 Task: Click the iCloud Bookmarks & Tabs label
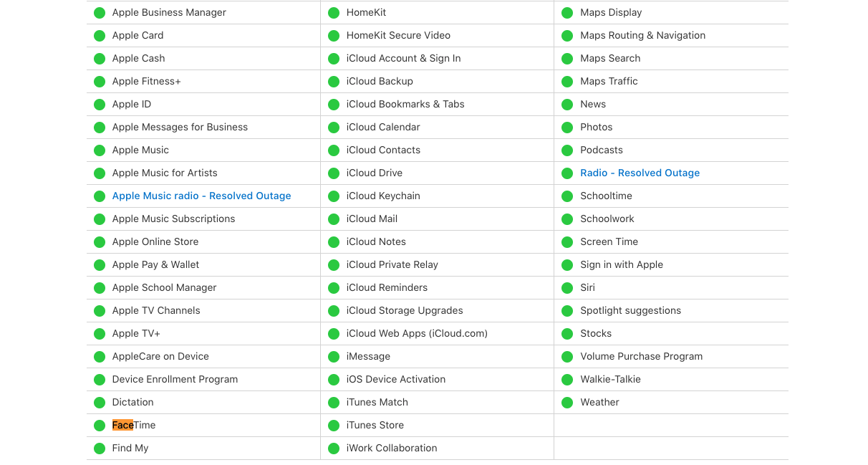[x=405, y=104]
